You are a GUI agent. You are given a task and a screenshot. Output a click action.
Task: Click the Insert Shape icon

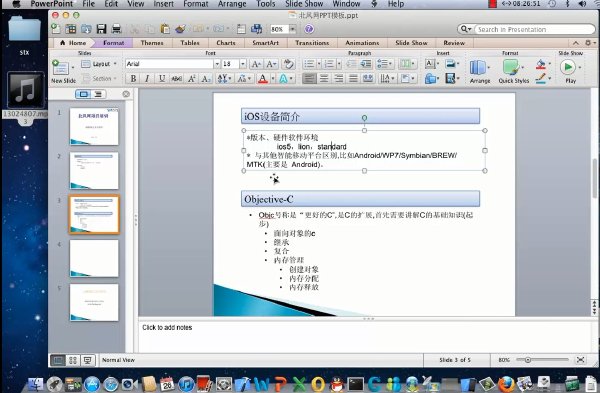click(x=430, y=79)
